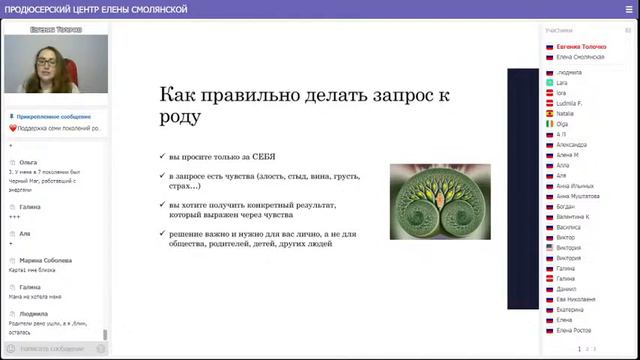640x360 pixels.
Task: Click the flag icon beside Iora
Action: point(550,93)
